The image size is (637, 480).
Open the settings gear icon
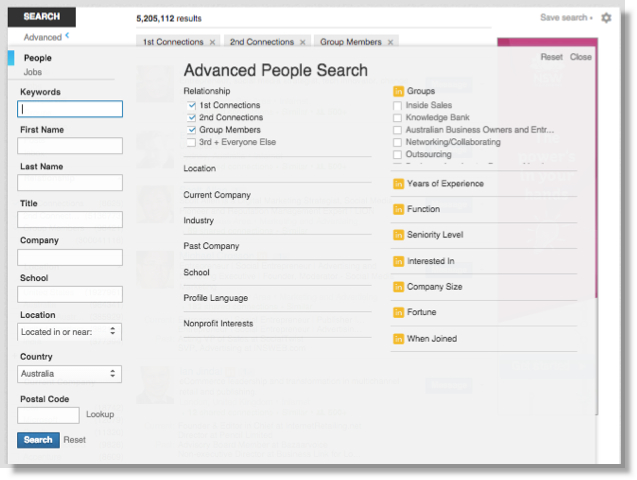[x=606, y=18]
